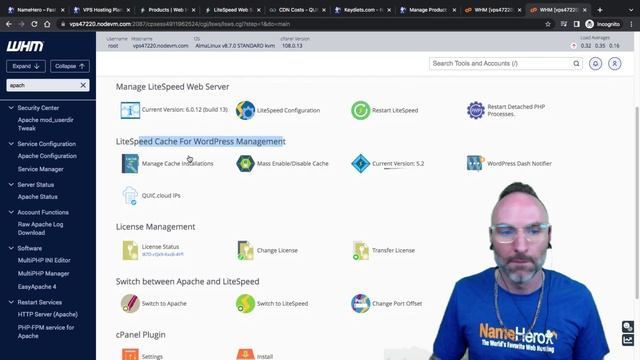The width and height of the screenshot is (640, 360).
Task: Bookmark this page with star icon
Action: (x=548, y=24)
